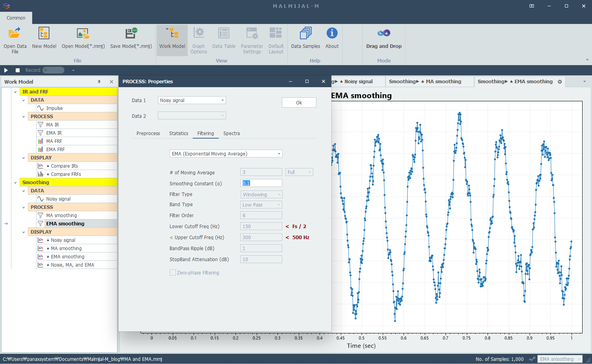The height and width of the screenshot is (364, 592).
Task: Open the Full mode dropdown
Action: click(299, 172)
